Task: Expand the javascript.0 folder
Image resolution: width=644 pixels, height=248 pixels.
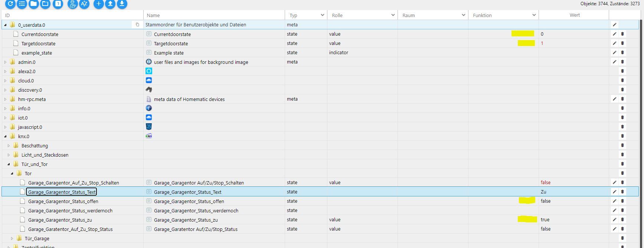Action: pyautogui.click(x=6, y=127)
